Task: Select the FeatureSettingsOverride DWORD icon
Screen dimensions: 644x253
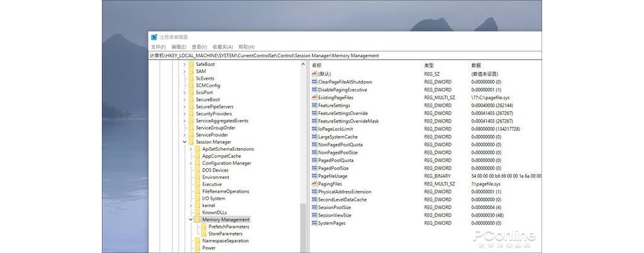Action: point(314,113)
